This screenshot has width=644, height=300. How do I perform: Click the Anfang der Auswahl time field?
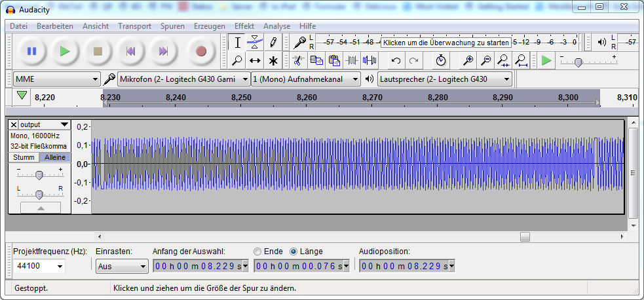point(198,267)
